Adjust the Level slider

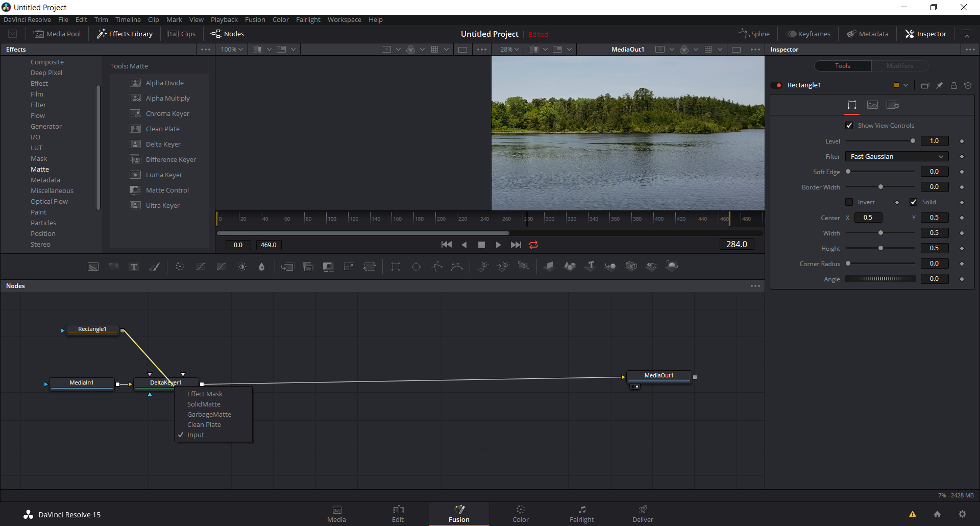[880, 141]
